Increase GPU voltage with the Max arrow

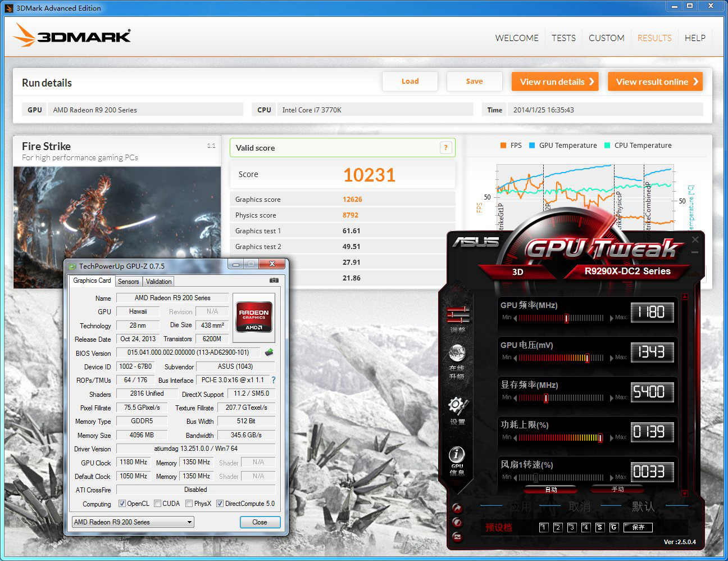(x=611, y=358)
